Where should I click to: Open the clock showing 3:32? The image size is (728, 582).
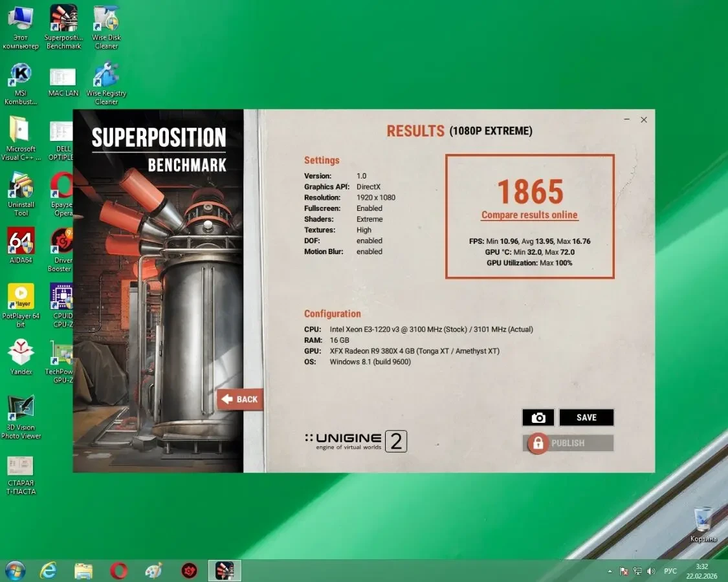tap(701, 571)
